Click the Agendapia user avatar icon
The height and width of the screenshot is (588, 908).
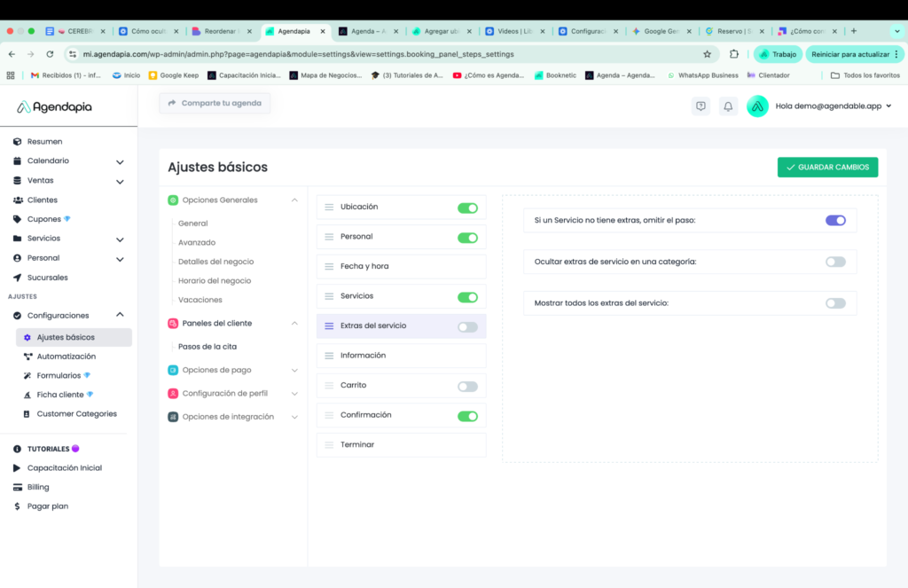pos(757,106)
